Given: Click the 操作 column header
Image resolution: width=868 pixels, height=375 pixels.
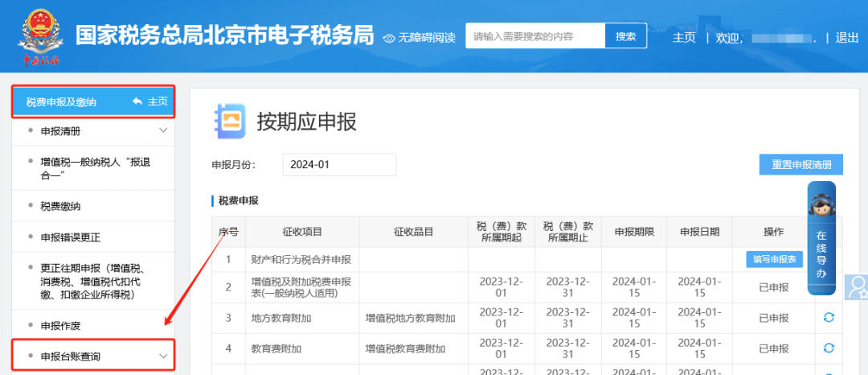Looking at the screenshot, I should click(x=774, y=232).
